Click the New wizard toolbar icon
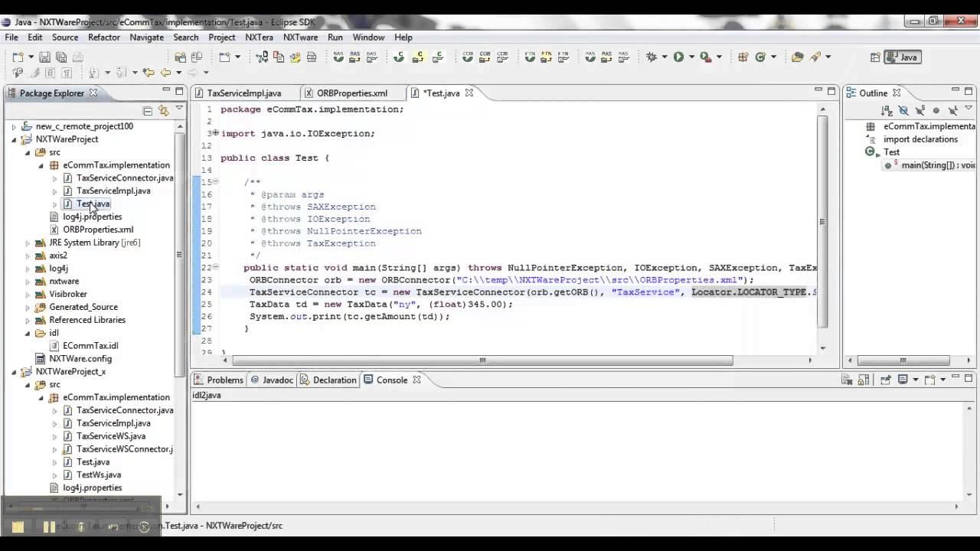 tap(18, 57)
